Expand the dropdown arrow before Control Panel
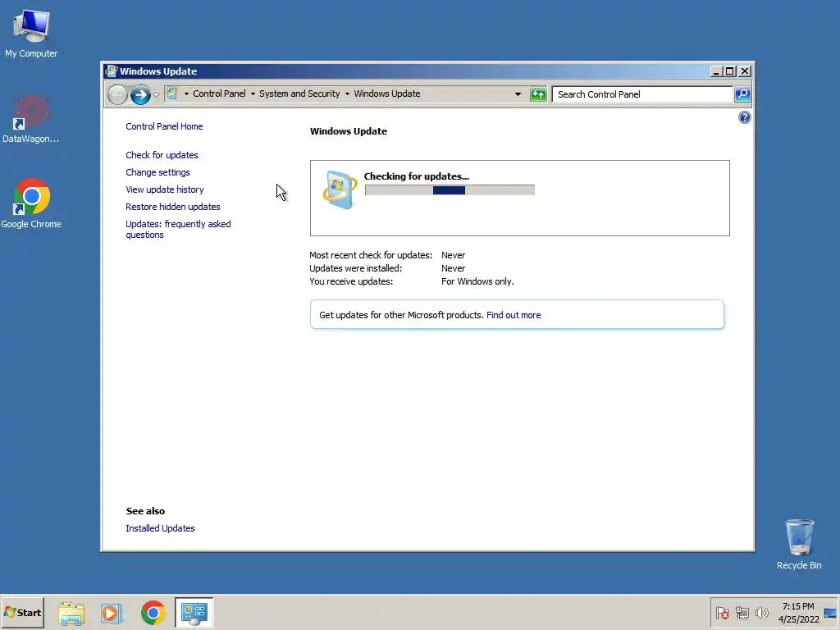 pyautogui.click(x=186, y=94)
